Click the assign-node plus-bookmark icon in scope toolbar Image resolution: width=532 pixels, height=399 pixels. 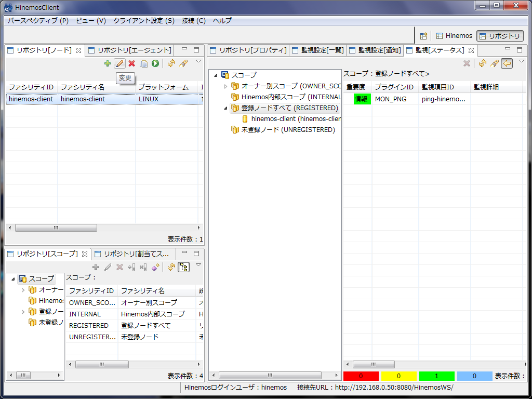131,268
